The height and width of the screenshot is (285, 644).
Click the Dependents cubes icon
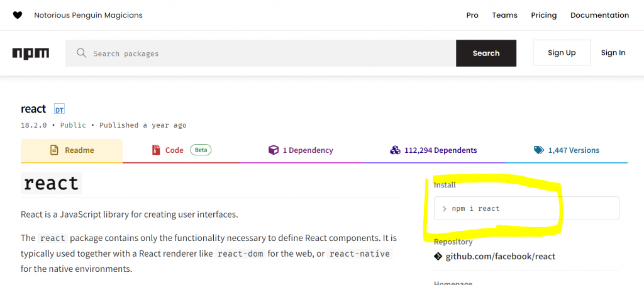[395, 150]
